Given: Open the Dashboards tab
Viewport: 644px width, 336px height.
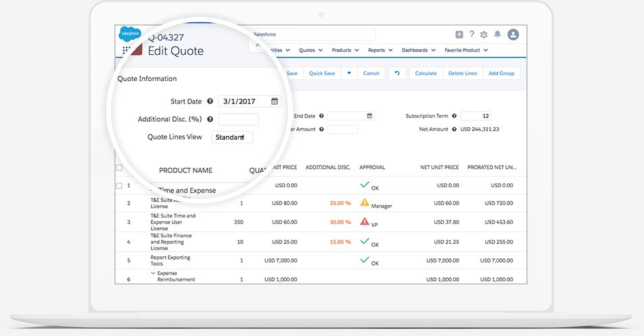Looking at the screenshot, I should [x=415, y=50].
